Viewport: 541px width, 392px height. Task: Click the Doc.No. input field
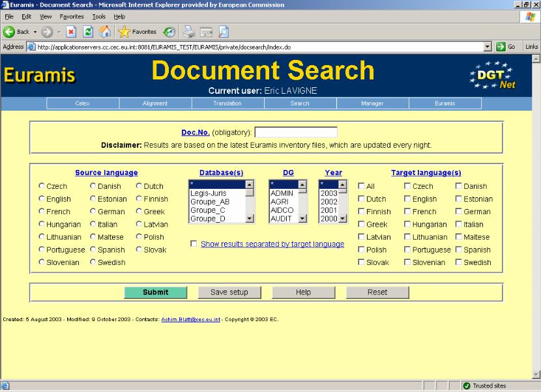tap(296, 132)
